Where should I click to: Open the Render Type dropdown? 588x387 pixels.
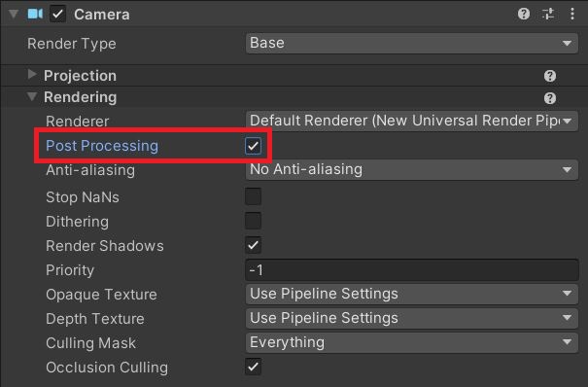[412, 43]
